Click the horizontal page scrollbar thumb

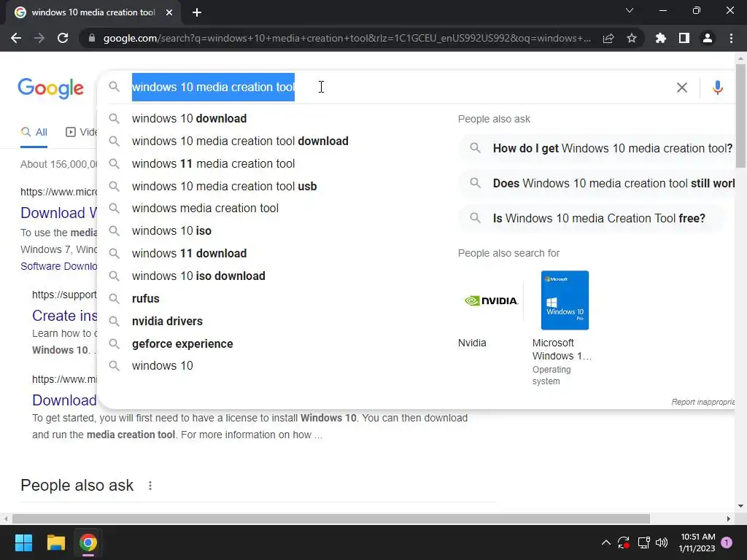331,518
